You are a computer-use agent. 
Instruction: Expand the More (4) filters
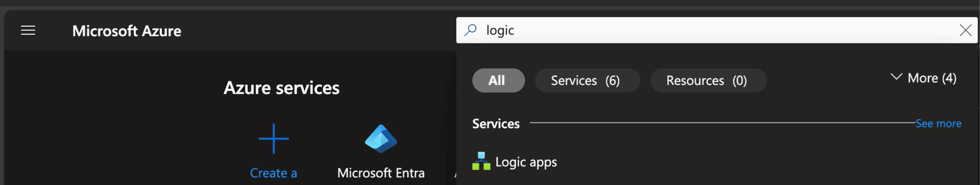coord(932,78)
